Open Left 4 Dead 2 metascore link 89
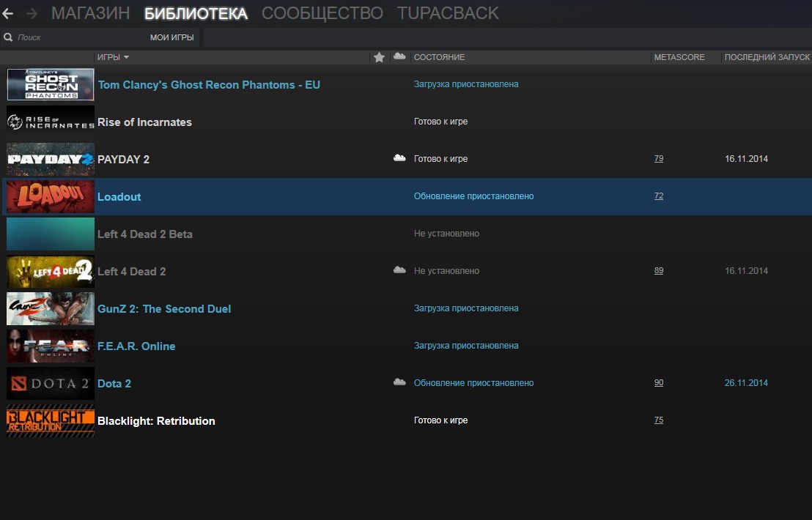 [x=659, y=270]
